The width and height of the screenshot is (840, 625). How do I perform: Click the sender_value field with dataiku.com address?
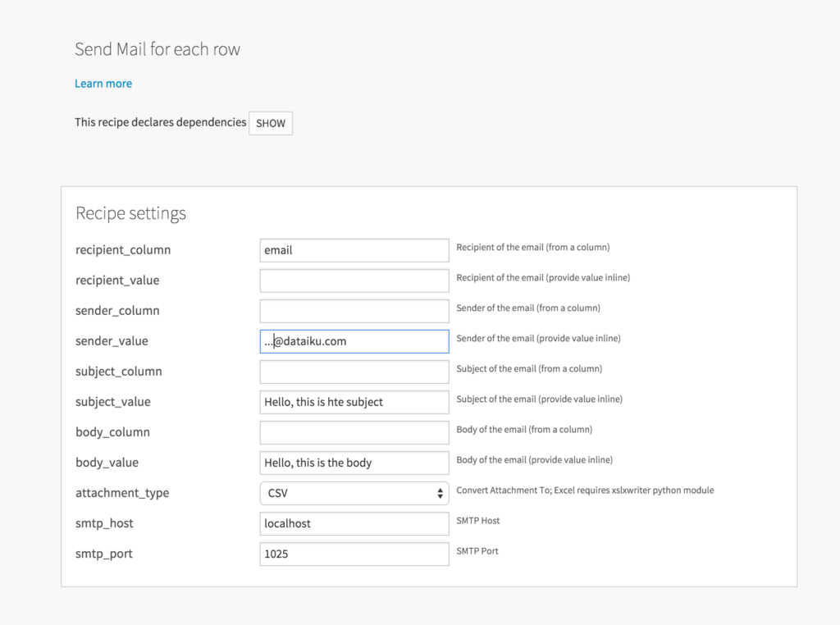click(354, 340)
